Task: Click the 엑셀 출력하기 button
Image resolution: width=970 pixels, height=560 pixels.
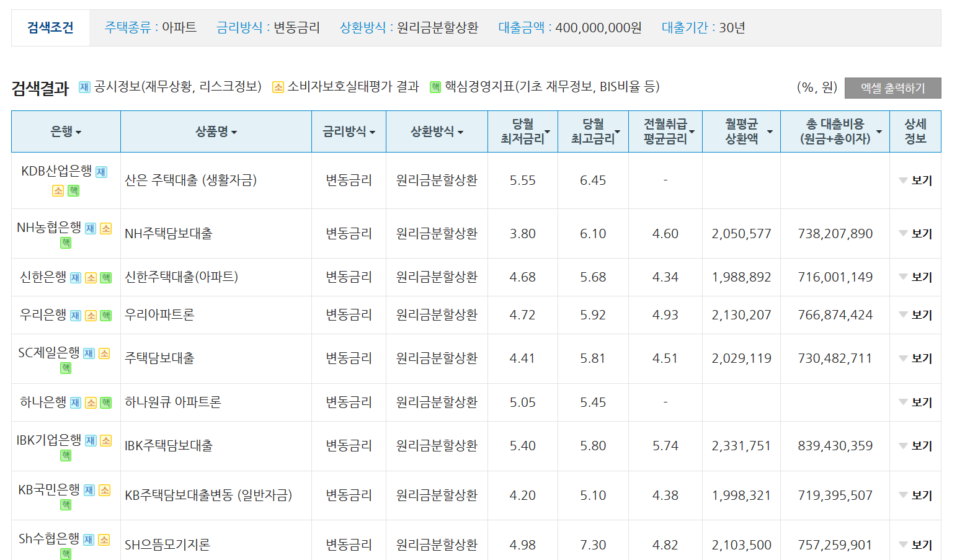Action: click(x=892, y=88)
